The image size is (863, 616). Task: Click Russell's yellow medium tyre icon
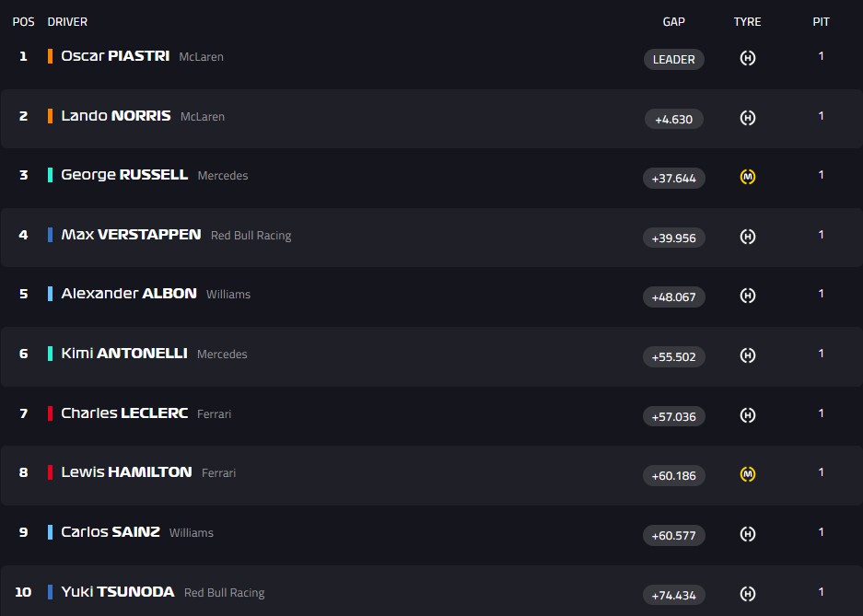point(748,177)
